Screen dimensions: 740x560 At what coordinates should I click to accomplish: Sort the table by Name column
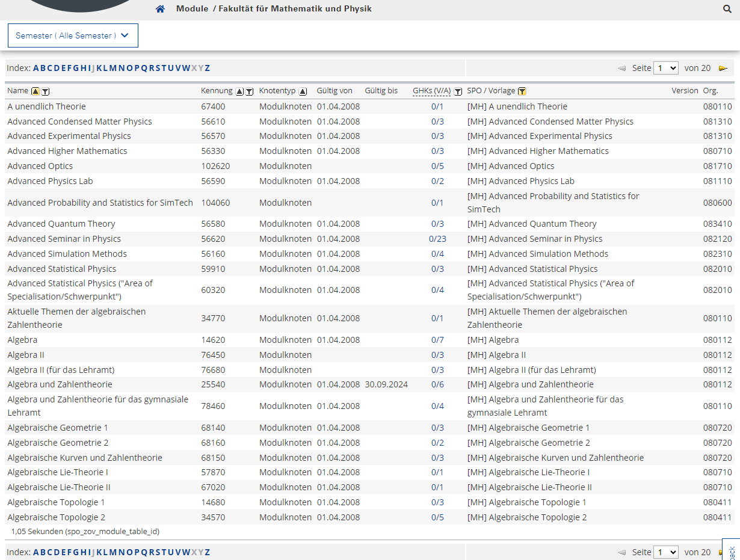tap(35, 91)
